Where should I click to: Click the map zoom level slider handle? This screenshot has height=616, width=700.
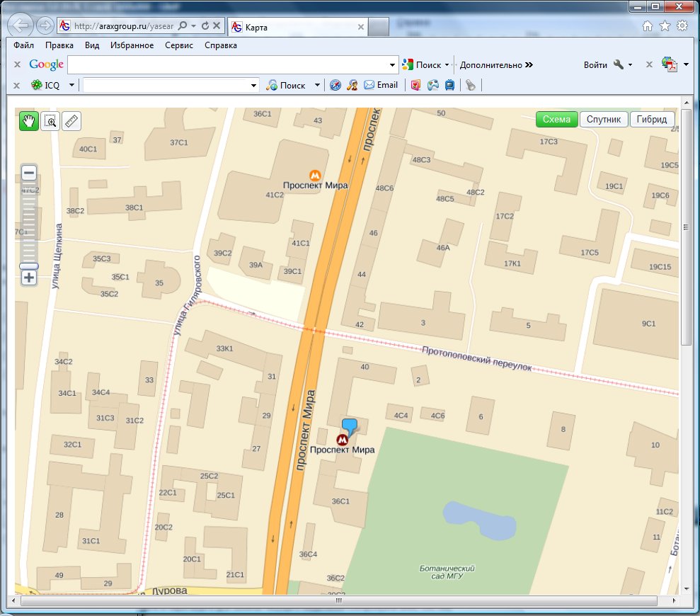point(29,266)
